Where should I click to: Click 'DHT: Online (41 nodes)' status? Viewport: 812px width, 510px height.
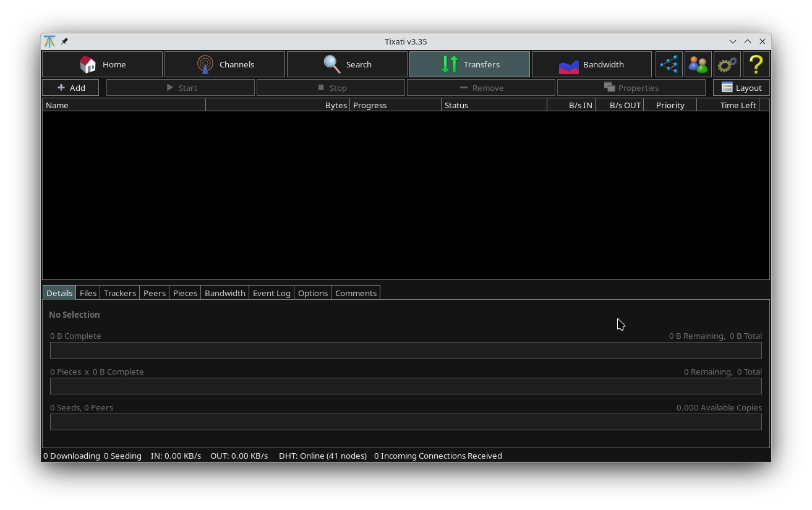[x=323, y=456]
